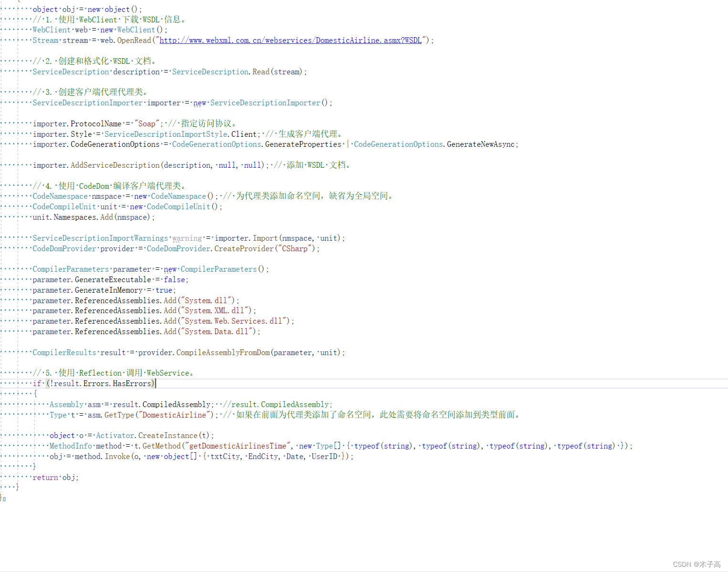Click 'Assembly asm' declaration

(x=75, y=405)
